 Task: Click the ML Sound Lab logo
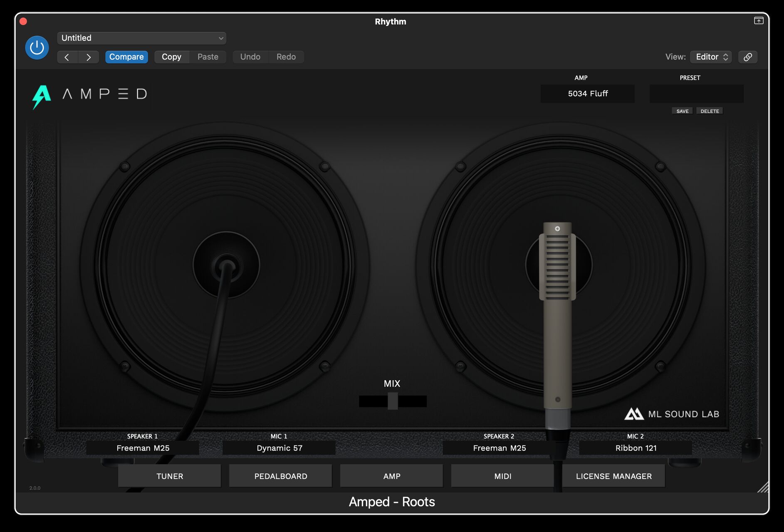pyautogui.click(x=672, y=414)
